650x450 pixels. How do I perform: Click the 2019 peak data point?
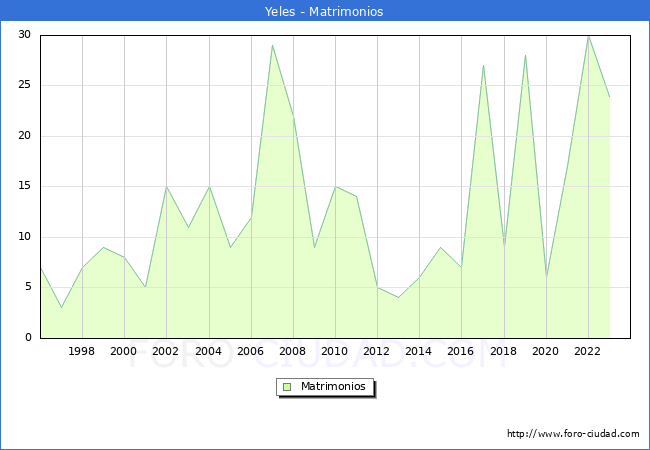(525, 56)
